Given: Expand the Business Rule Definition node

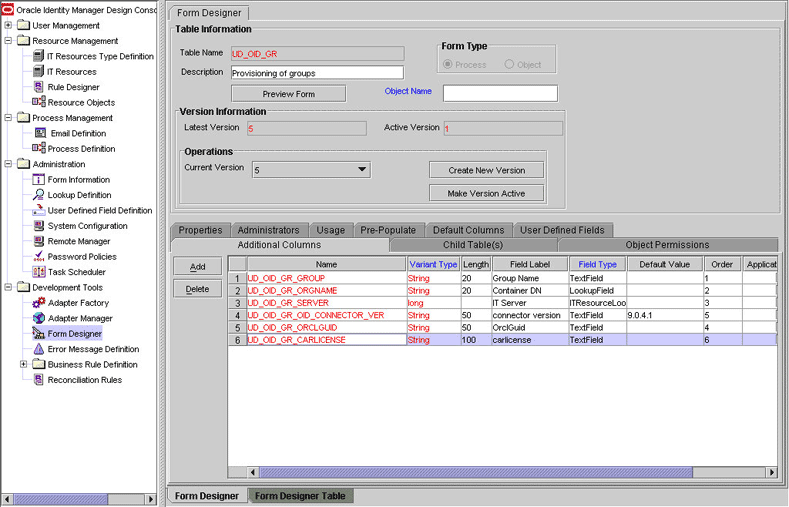Looking at the screenshot, I should pyautogui.click(x=23, y=364).
